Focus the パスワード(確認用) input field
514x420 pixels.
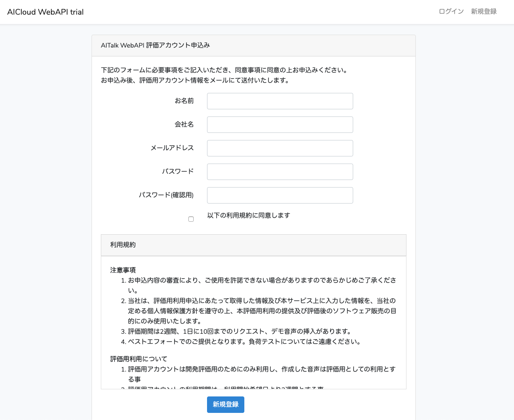[280, 196]
